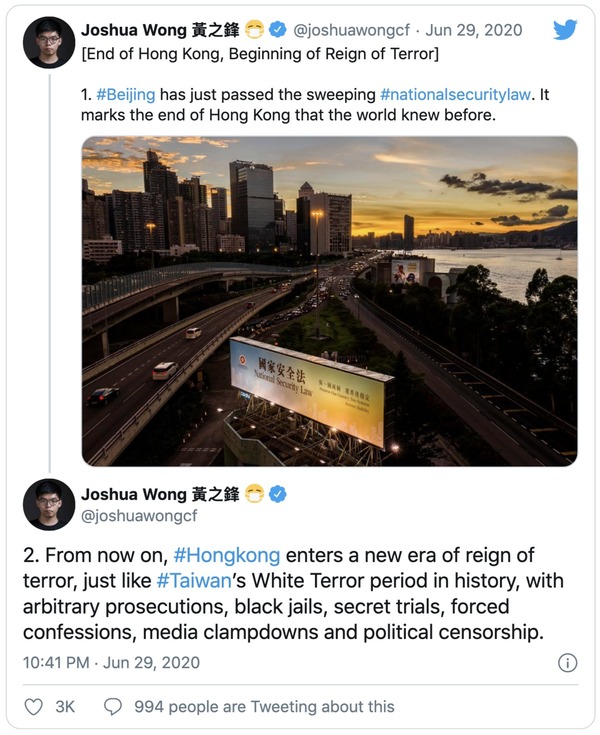Click Joshua Wong's top profile avatar
Screen dimensions: 600x735
click(49, 42)
